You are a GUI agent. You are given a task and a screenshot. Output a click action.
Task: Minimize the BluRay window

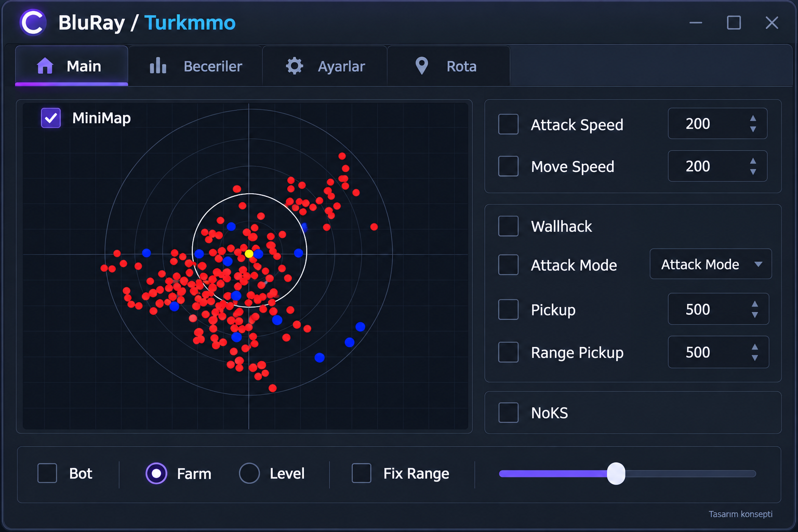(696, 23)
